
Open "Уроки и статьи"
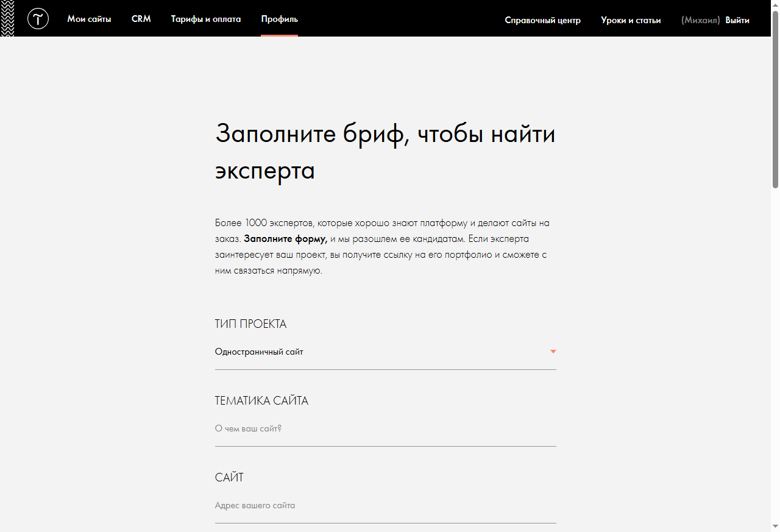pyautogui.click(x=631, y=20)
